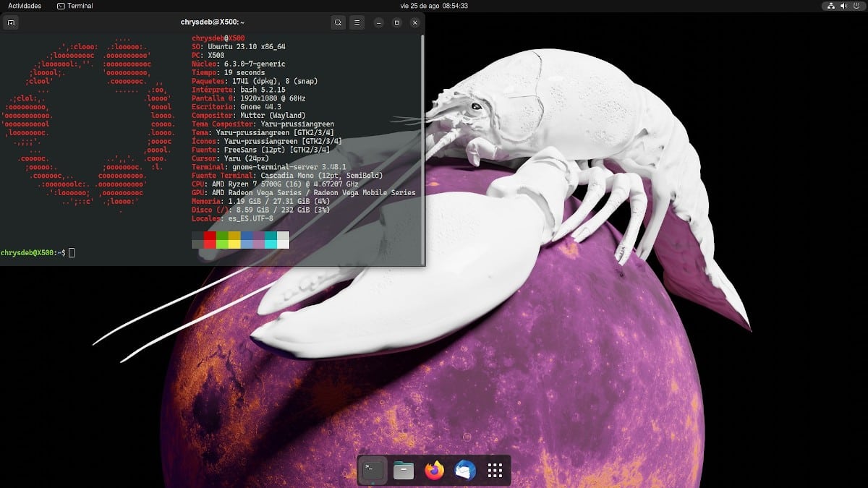Click the green color block in neofetch output
This screenshot has height=488, width=868.
tap(222, 240)
